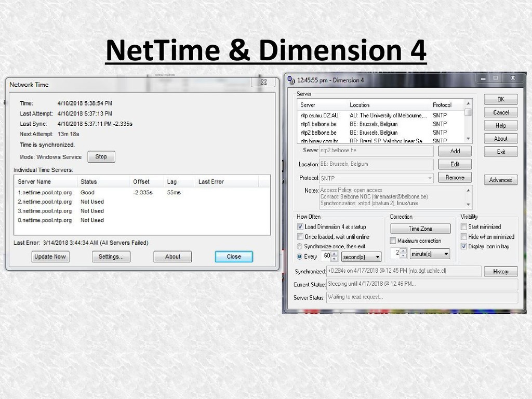Click the Status column header
This screenshot has height=399, width=532.
(x=103, y=181)
